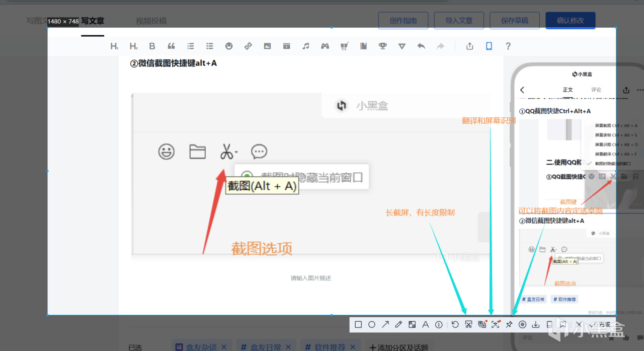Undo the last edit in the editor toolbar
The height and width of the screenshot is (351, 644).
pyautogui.click(x=421, y=46)
